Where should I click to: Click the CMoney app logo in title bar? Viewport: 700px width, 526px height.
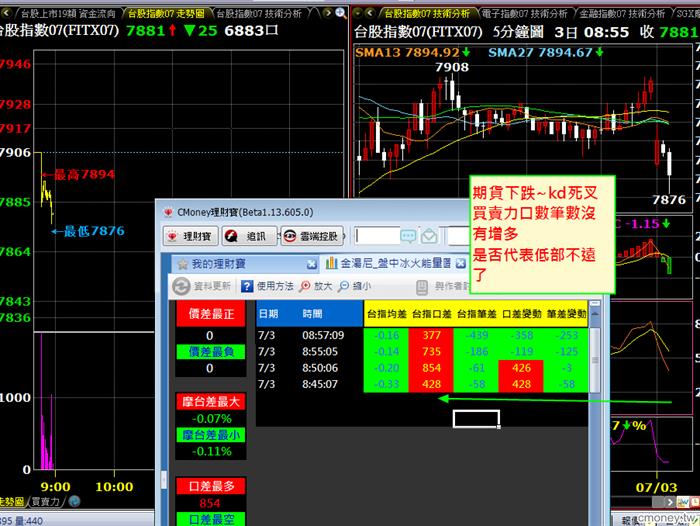(x=168, y=213)
